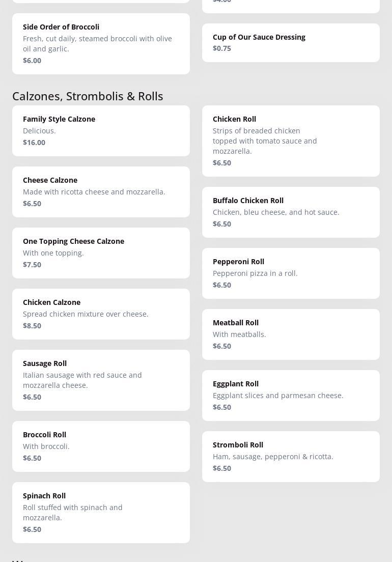
Task: Choose the Spinach Roll card
Action: click(101, 513)
